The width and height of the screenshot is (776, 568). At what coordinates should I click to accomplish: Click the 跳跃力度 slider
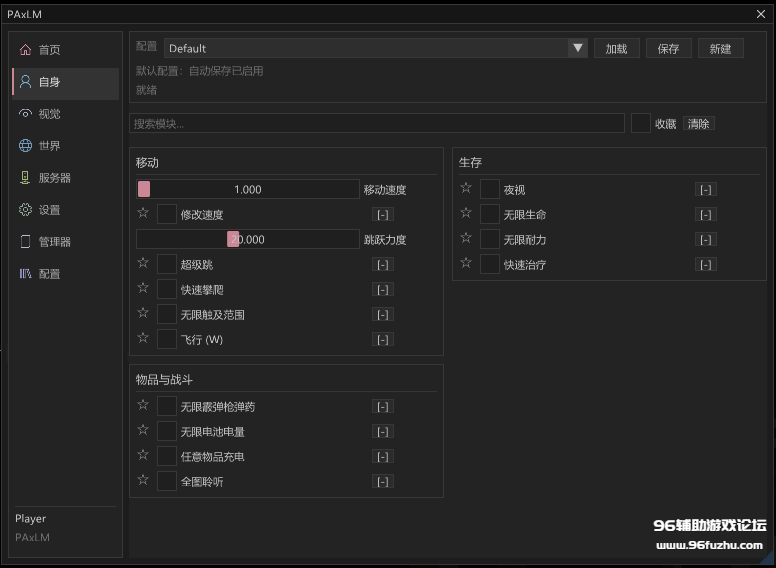point(248,239)
